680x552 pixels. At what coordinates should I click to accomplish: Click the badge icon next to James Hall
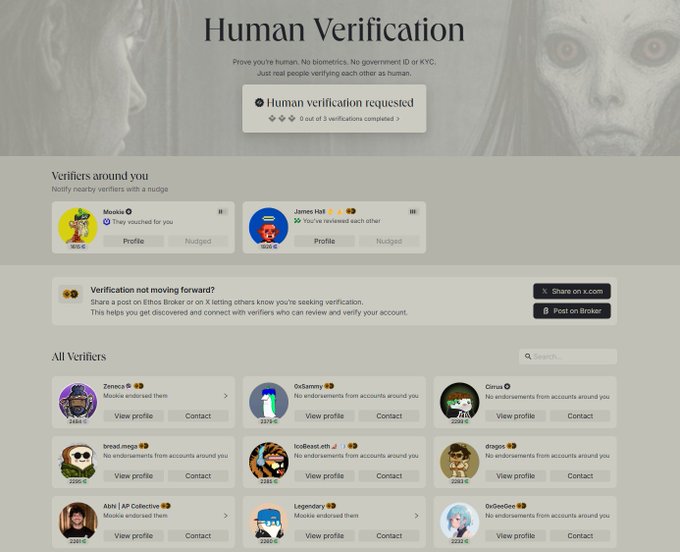[x=351, y=211]
